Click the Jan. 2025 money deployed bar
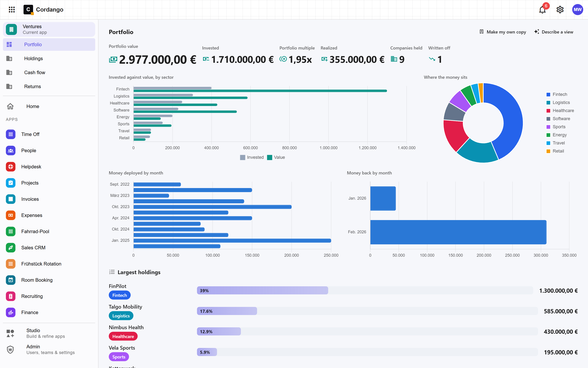The height and width of the screenshot is (368, 588). 232,241
